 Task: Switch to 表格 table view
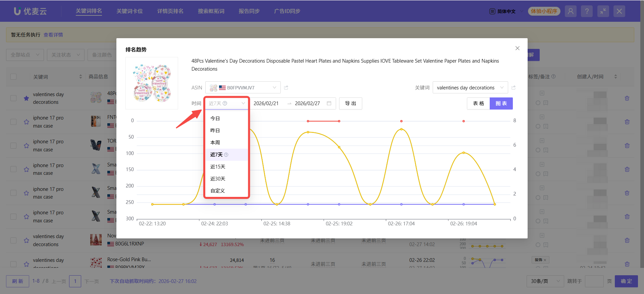tap(478, 103)
